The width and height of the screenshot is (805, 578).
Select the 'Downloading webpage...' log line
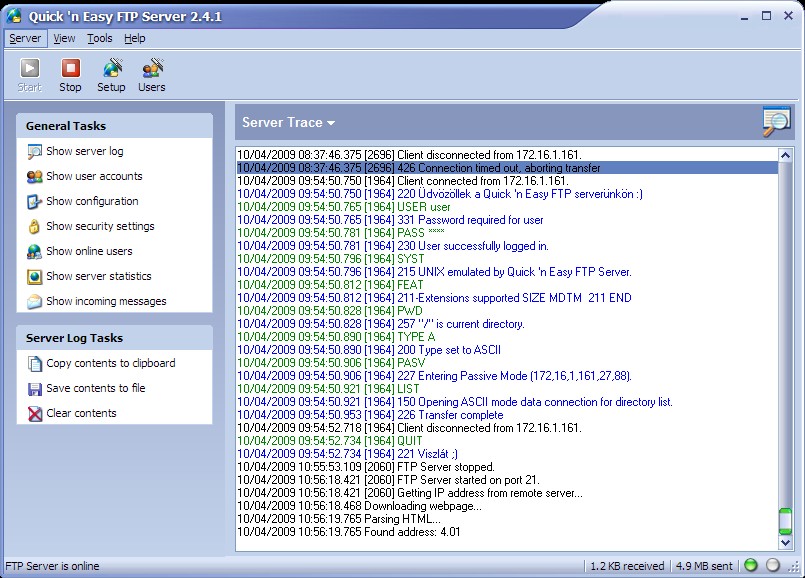507,506
